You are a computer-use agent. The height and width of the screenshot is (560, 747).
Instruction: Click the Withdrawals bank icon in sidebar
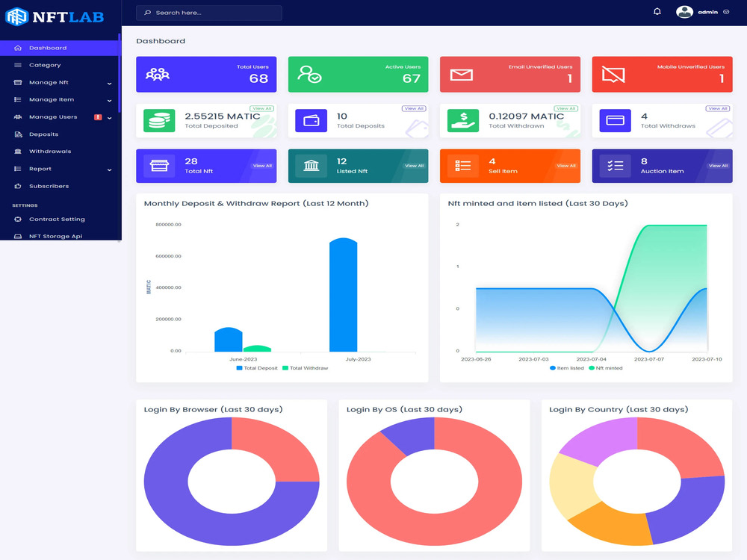(18, 152)
